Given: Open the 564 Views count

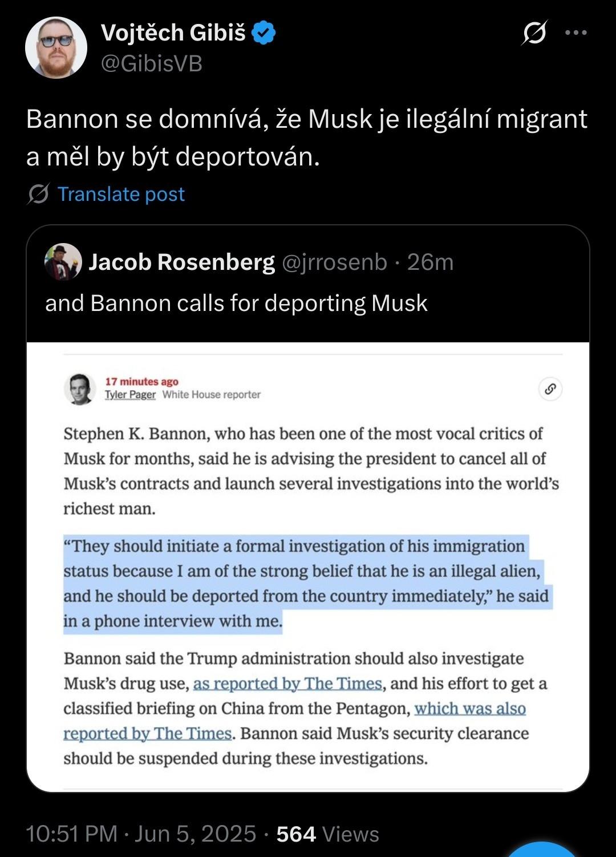Looking at the screenshot, I should pyautogui.click(x=328, y=834).
